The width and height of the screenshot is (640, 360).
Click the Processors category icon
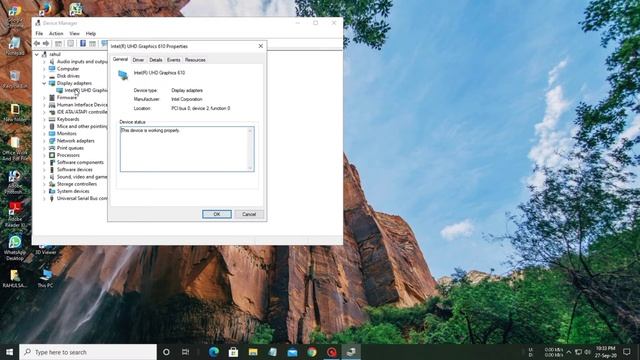pyautogui.click(x=52, y=155)
